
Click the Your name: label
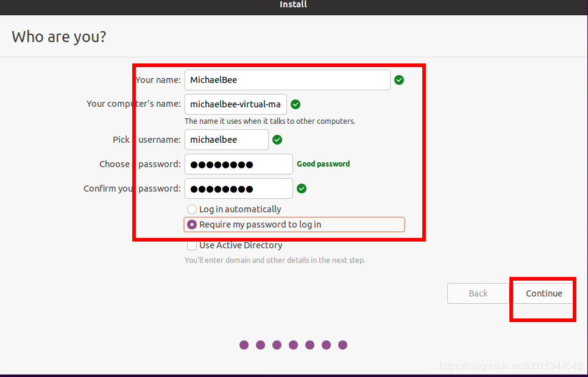158,80
